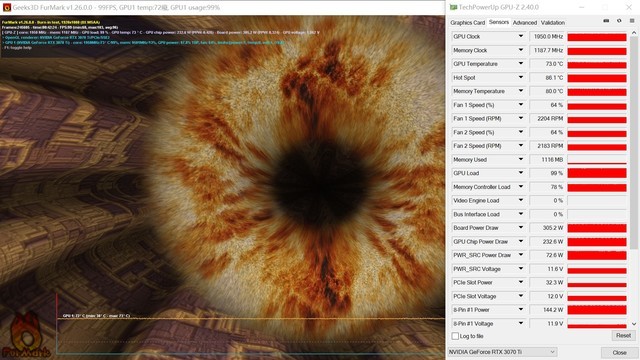Open the NVIDIA GeForce RTX 3070 Ti dropdown
The image size is (640, 360).
point(502,352)
